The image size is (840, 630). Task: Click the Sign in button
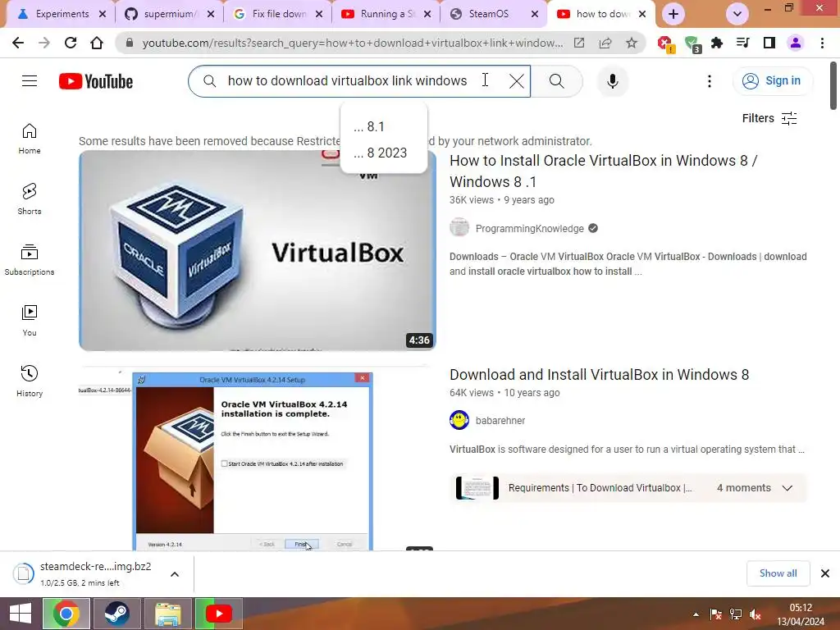[x=772, y=81]
